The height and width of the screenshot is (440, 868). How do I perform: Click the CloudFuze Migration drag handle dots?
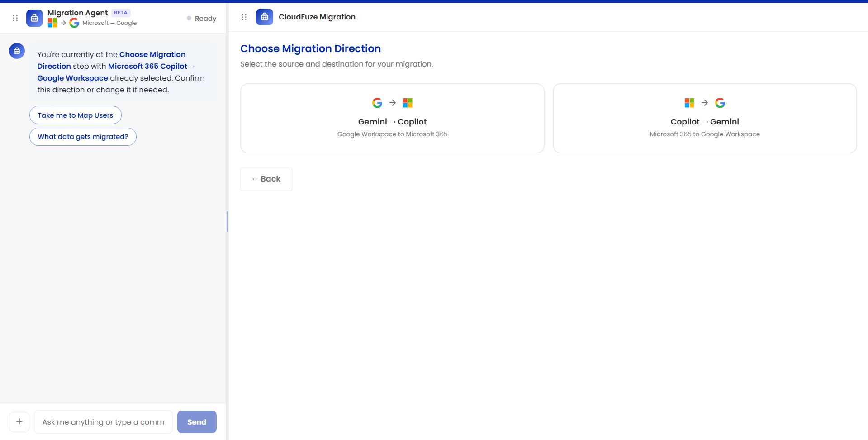244,17
